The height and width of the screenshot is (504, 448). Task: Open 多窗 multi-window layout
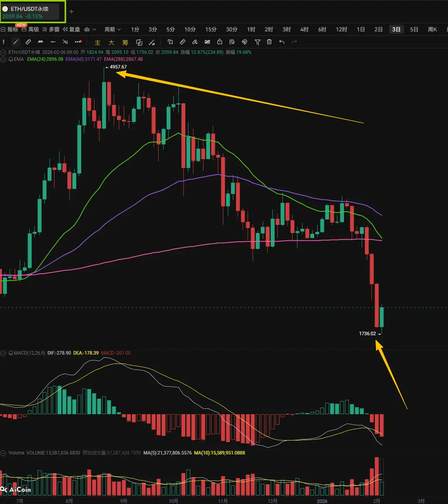pos(51,29)
